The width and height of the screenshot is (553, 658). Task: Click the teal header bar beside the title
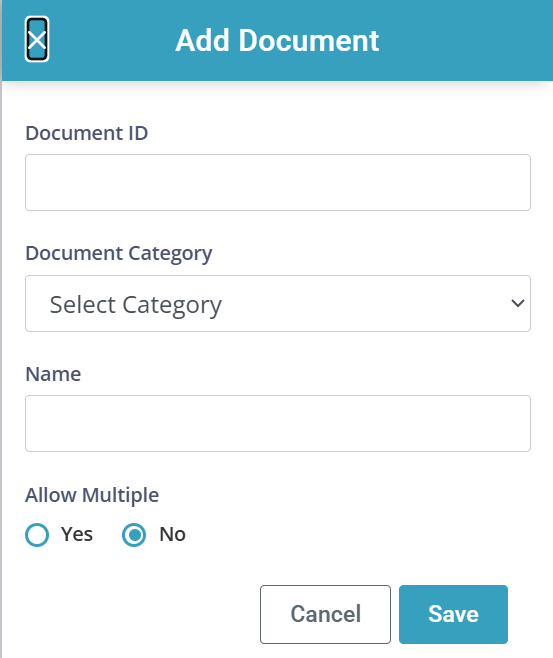[x=466, y=40]
